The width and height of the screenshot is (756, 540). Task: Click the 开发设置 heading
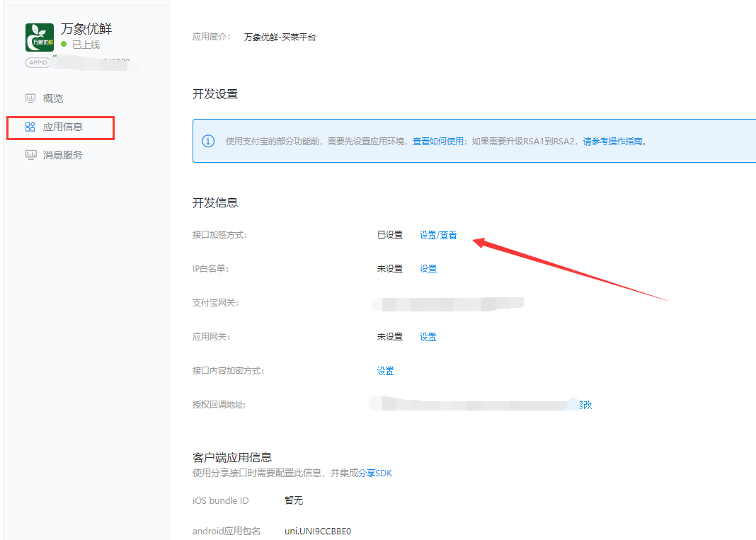click(215, 94)
